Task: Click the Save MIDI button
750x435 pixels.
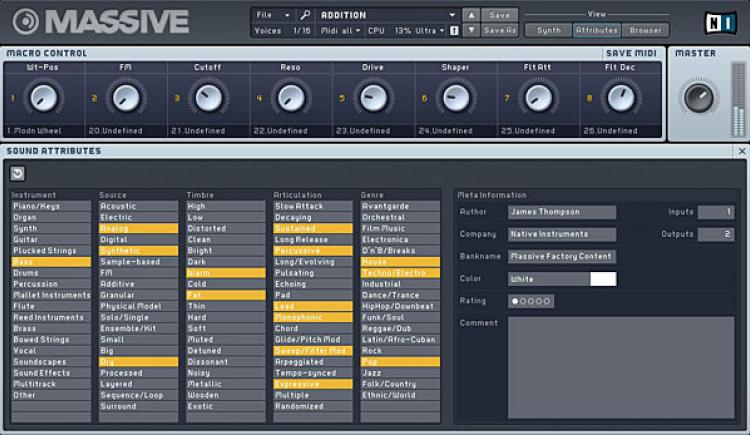Action: [631, 52]
